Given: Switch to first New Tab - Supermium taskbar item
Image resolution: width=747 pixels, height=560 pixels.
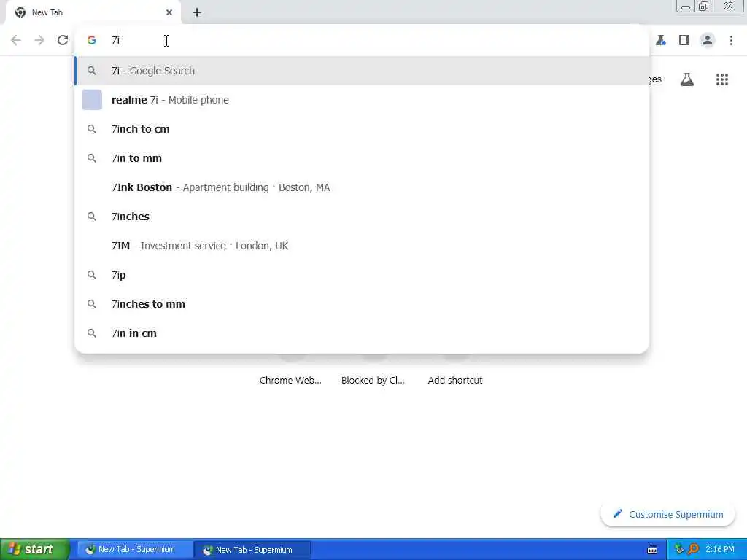Looking at the screenshot, I should pos(135,550).
